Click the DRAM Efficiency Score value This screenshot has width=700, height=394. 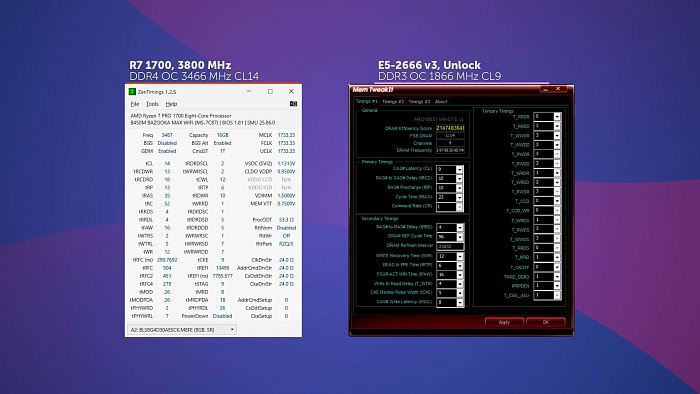450,128
